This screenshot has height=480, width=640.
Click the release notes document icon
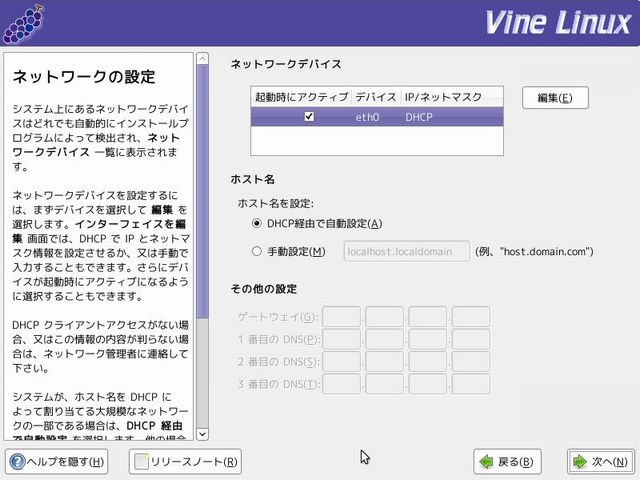pyautogui.click(x=141, y=461)
